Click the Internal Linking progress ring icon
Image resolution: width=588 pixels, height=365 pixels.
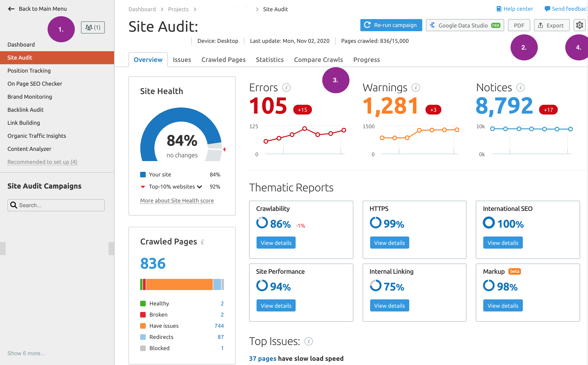(x=375, y=286)
